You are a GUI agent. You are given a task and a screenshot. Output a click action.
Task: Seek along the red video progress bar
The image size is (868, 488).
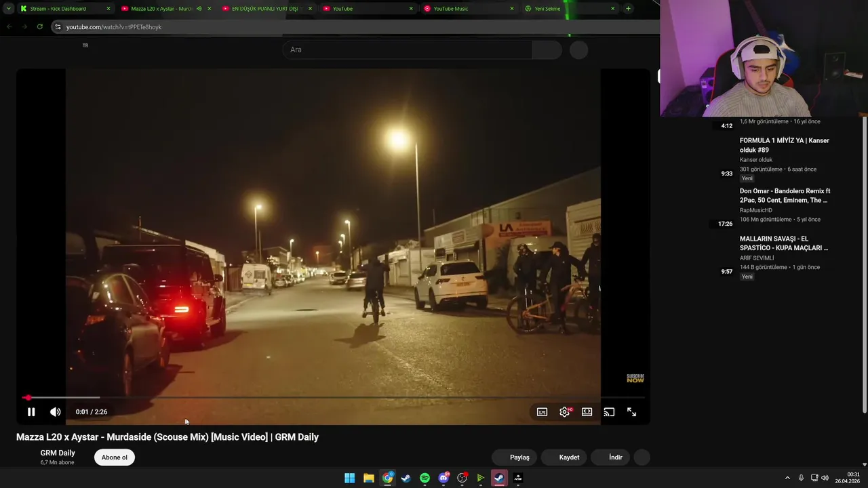point(334,398)
